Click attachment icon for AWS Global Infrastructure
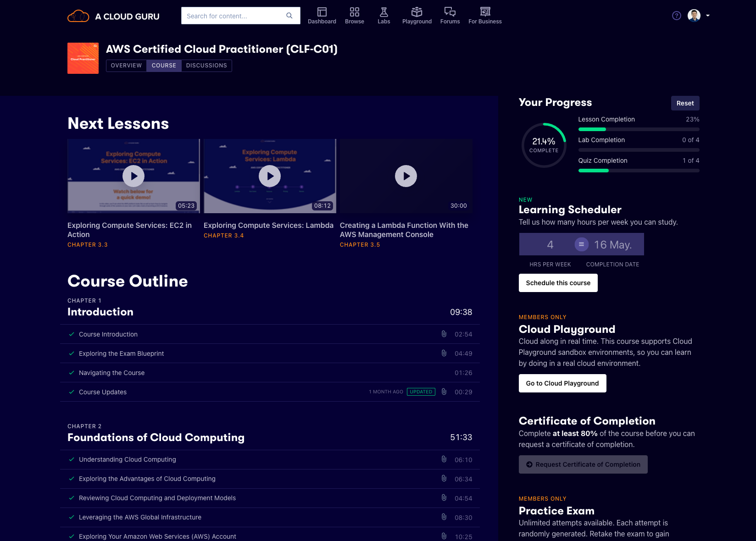The image size is (756, 541). pos(444,517)
